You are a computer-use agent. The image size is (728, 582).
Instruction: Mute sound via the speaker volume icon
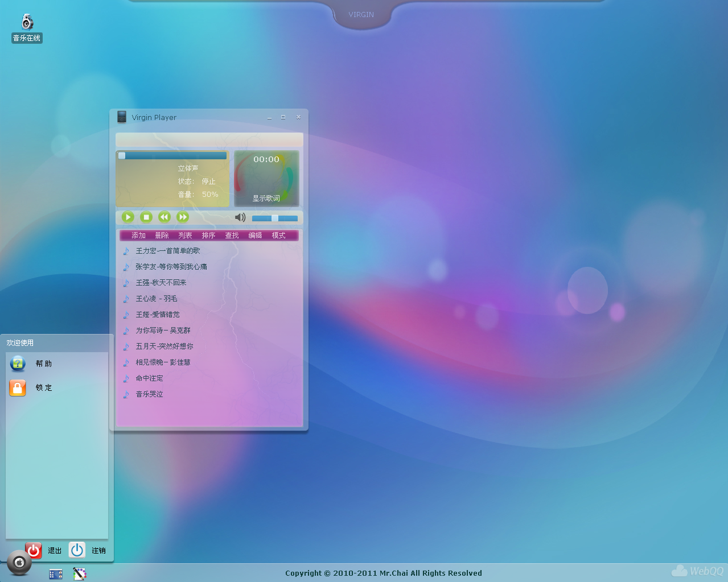(x=240, y=217)
